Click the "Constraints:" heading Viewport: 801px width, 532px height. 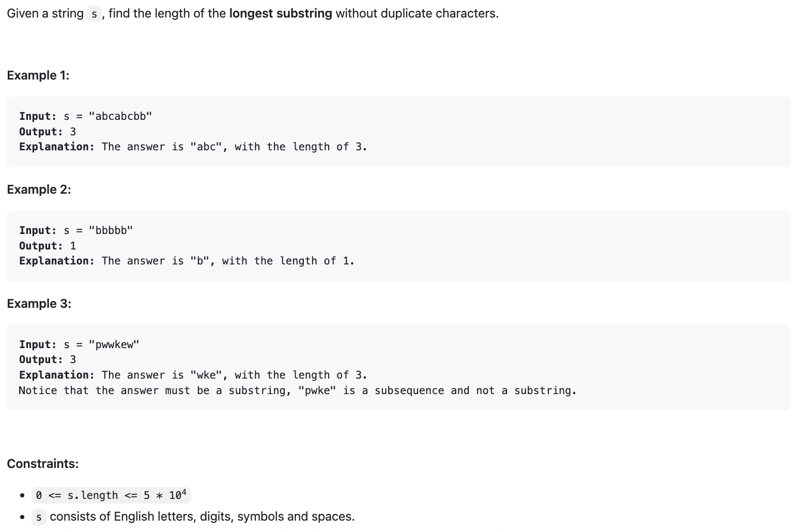pos(43,464)
